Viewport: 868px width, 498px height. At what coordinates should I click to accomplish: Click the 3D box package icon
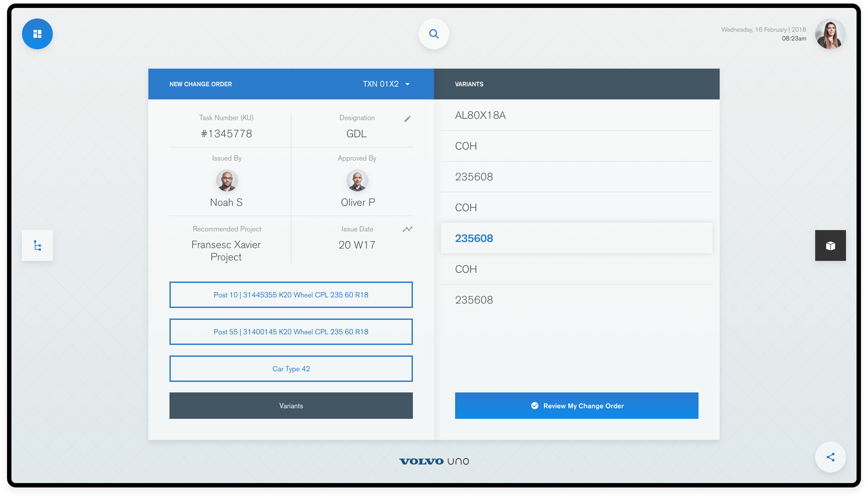[830, 245]
